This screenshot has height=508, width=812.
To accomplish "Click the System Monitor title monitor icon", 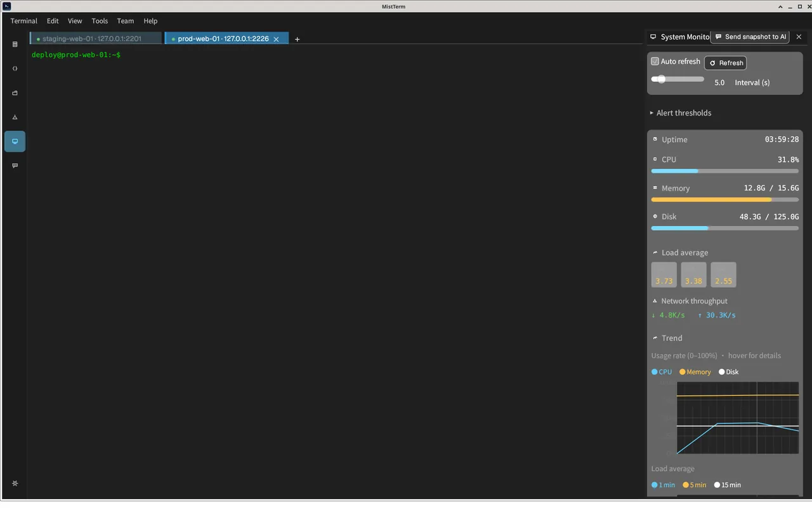I will click(x=653, y=37).
